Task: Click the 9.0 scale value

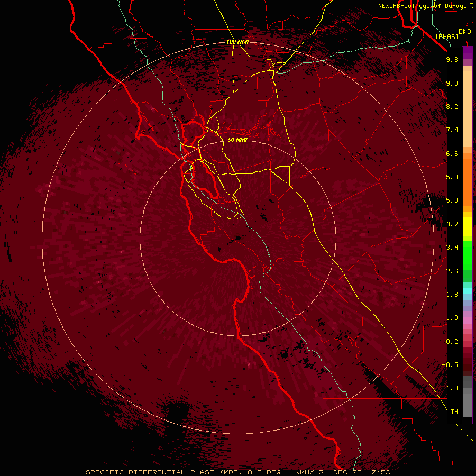Action: tap(452, 83)
